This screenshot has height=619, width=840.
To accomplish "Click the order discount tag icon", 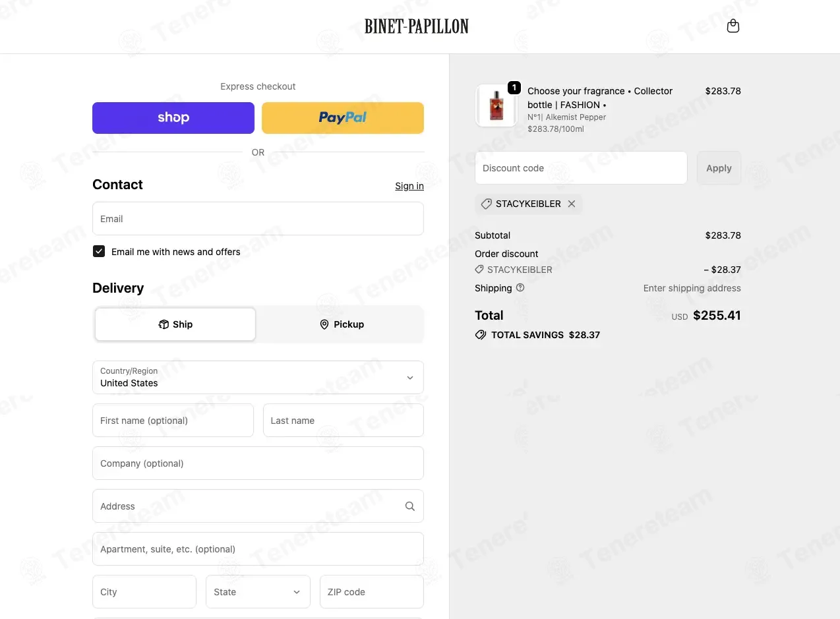I will tap(479, 270).
